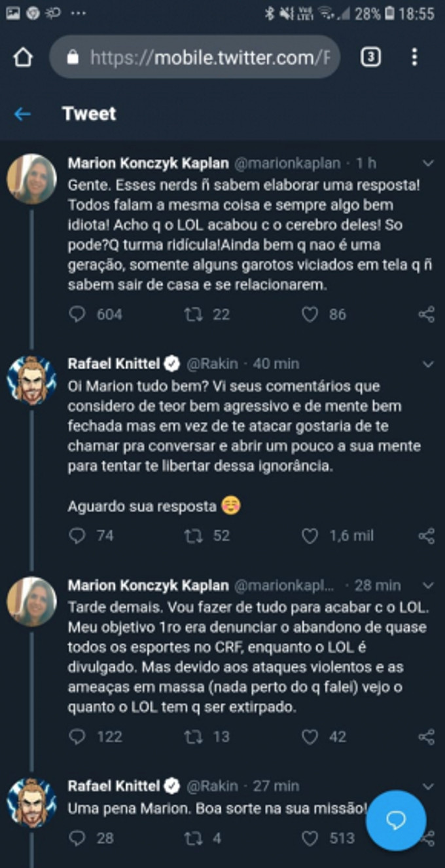Open the browser three-dot overflow menu
This screenshot has width=445, height=868.
coord(414,58)
